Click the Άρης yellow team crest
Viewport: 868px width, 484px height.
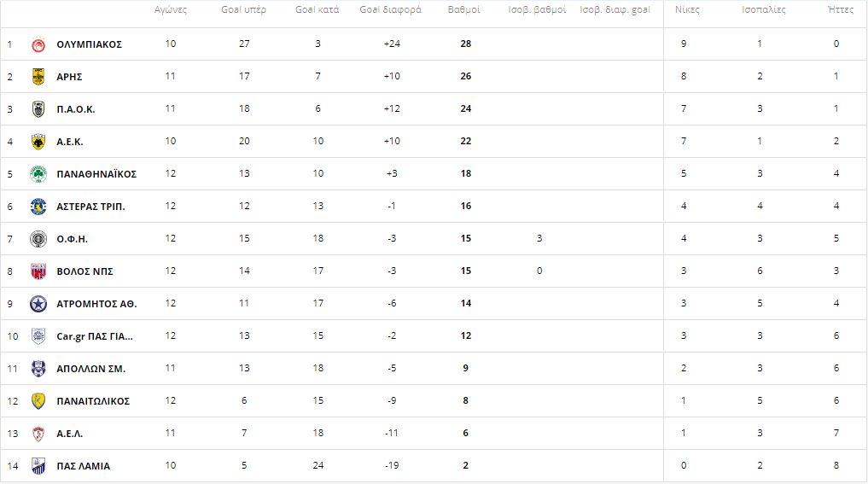coord(38,77)
